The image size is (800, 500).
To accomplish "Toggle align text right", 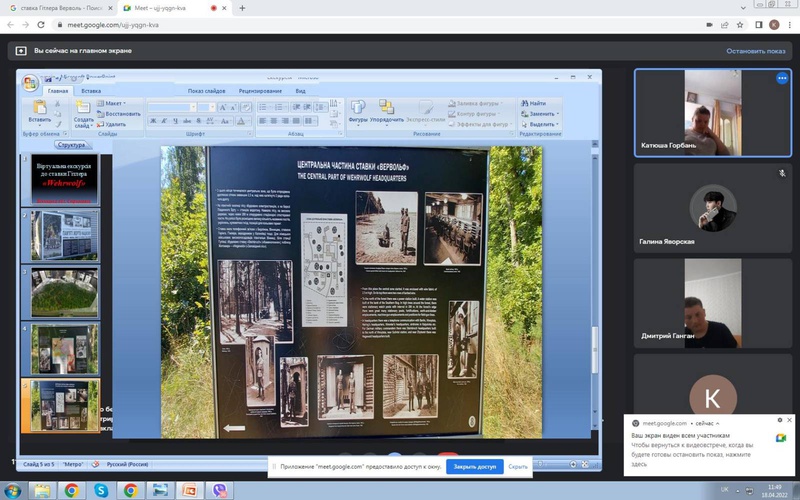I will coord(285,121).
